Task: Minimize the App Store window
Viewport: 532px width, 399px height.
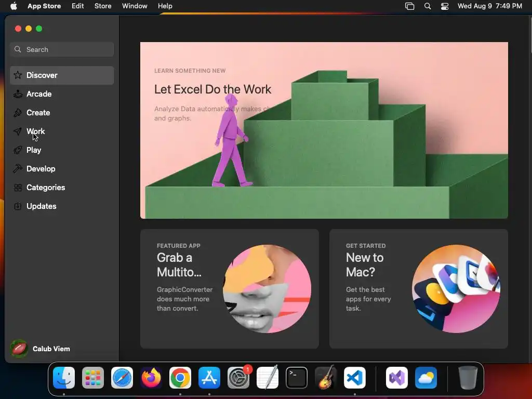Action: pos(29,29)
